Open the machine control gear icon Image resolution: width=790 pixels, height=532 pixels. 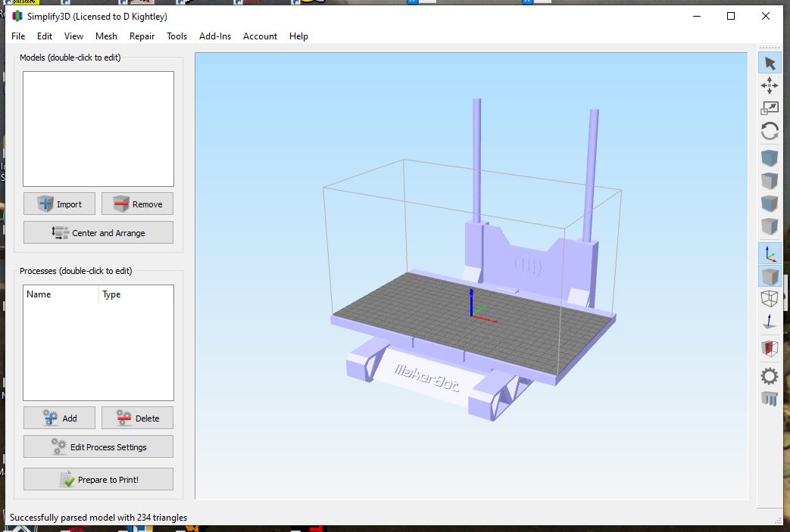770,376
